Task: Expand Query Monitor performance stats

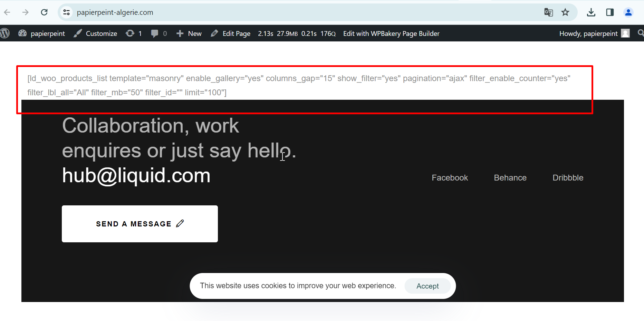Action: click(x=297, y=33)
